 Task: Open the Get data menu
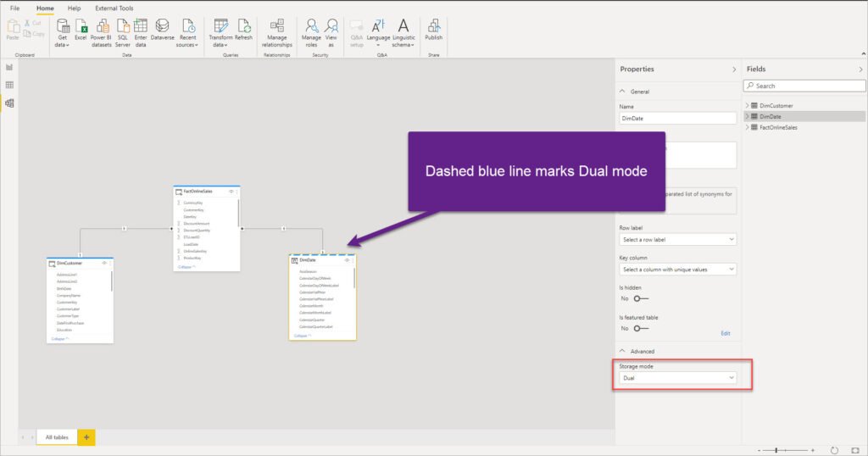pos(63,33)
